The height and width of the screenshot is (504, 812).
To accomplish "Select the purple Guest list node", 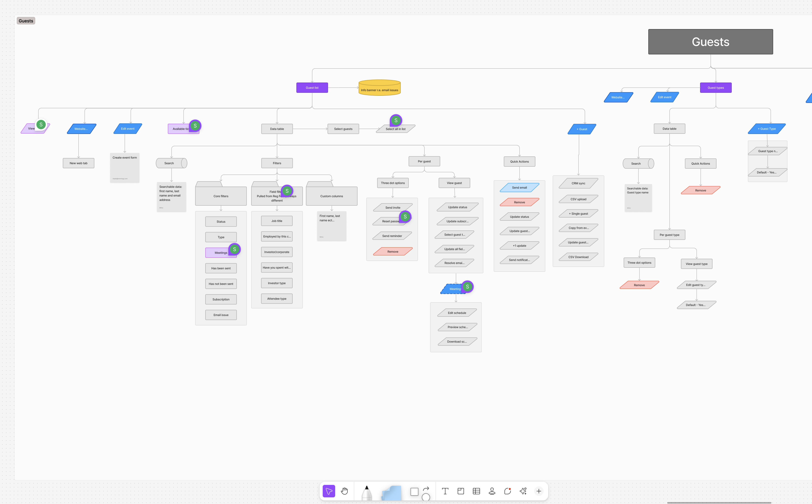I will pos(312,88).
